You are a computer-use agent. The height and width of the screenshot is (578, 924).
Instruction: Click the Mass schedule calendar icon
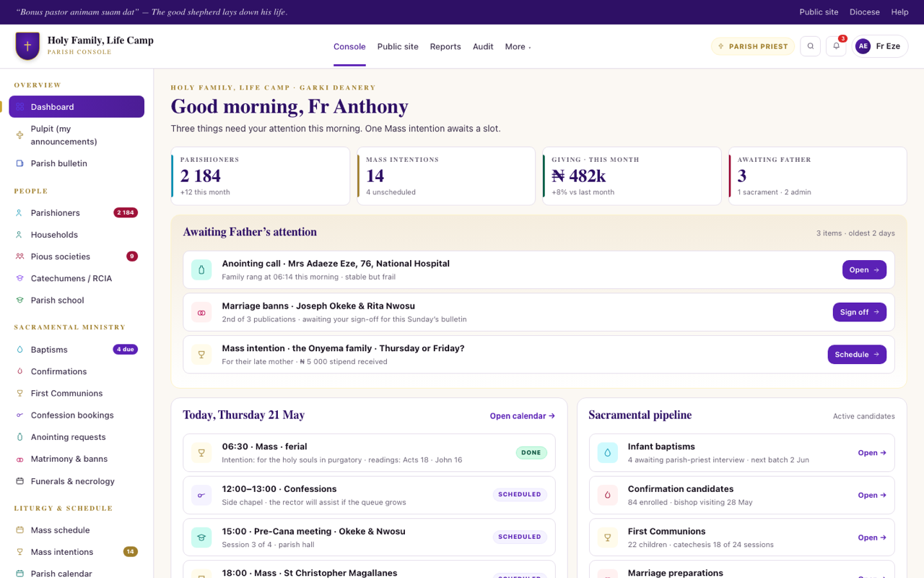pyautogui.click(x=20, y=530)
